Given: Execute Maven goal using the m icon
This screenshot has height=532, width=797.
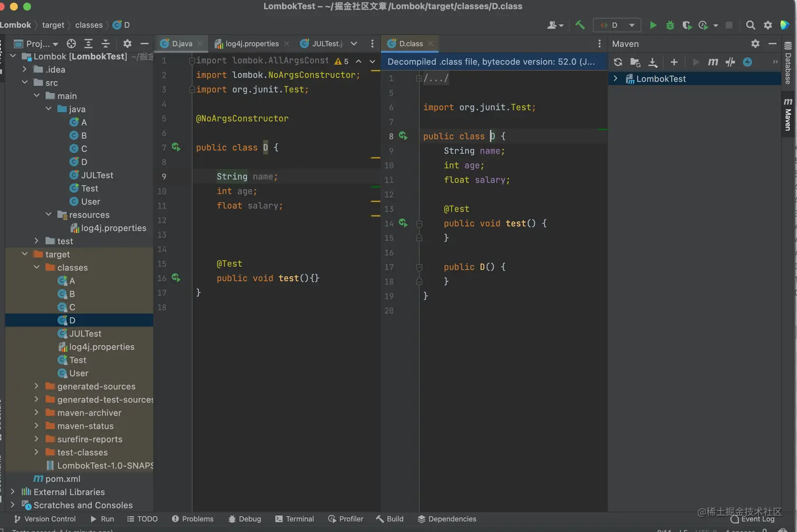Looking at the screenshot, I should click(x=713, y=62).
